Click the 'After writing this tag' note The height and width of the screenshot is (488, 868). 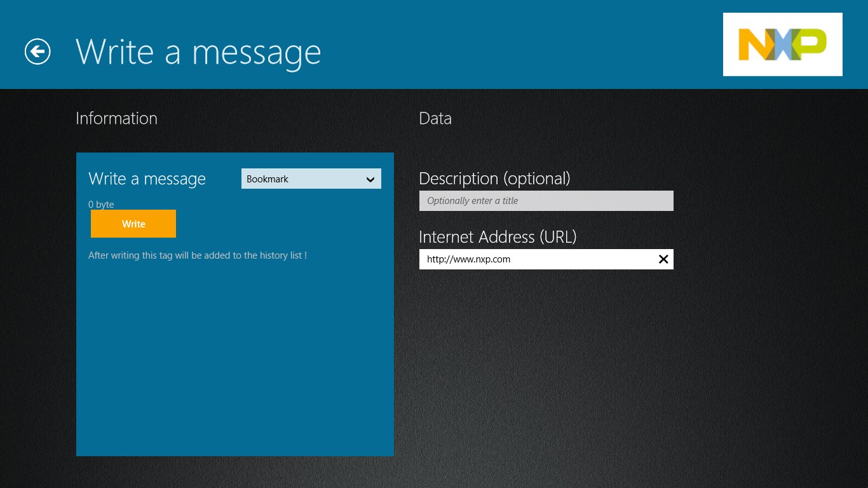tap(198, 255)
